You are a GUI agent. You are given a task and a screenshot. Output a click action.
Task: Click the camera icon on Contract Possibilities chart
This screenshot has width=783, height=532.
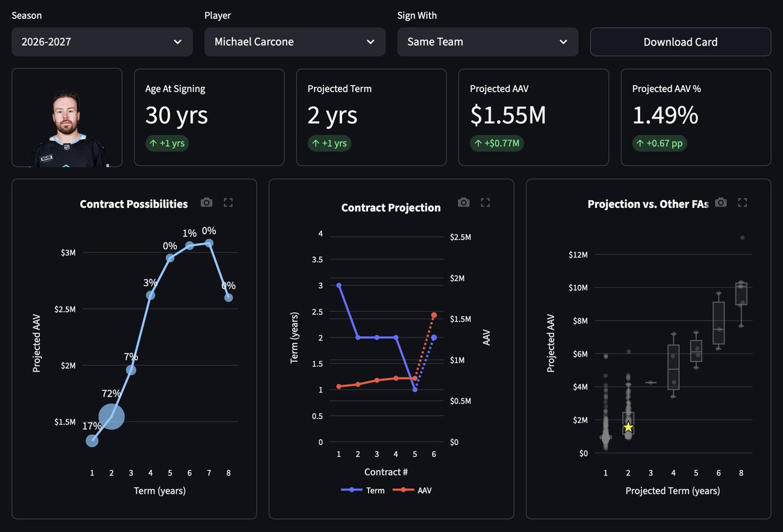207,203
